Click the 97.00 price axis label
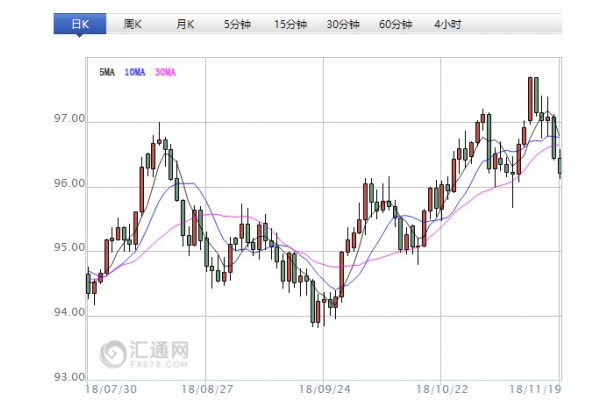This screenshot has width=609, height=400. coord(71,120)
